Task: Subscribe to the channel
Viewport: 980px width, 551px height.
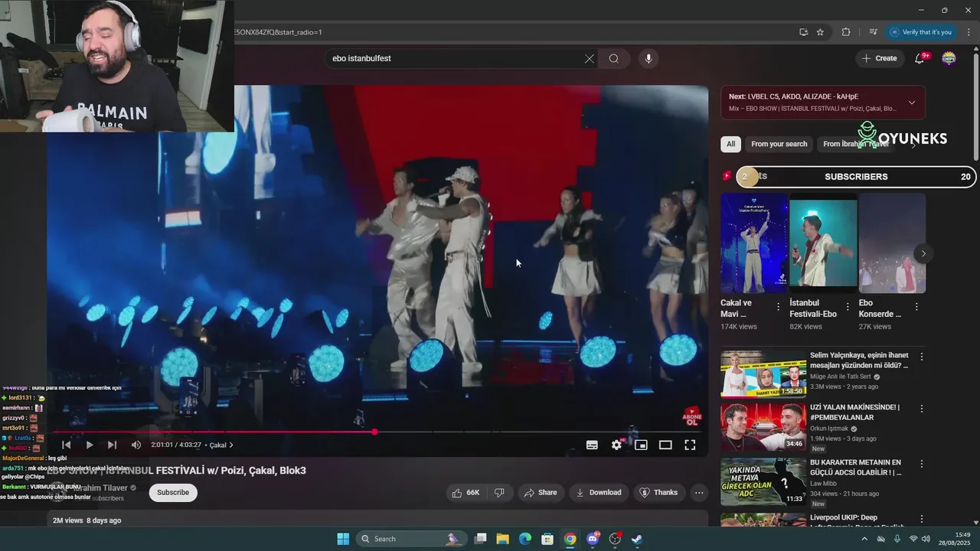Action: click(173, 492)
